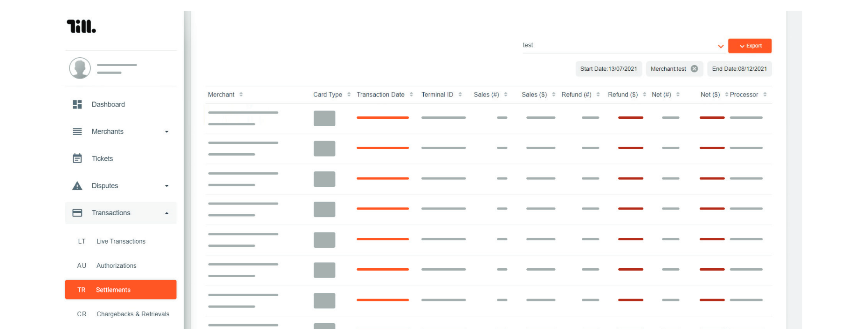Sort by Sales ($) arrows
The height and width of the screenshot is (333, 868).
[554, 95]
